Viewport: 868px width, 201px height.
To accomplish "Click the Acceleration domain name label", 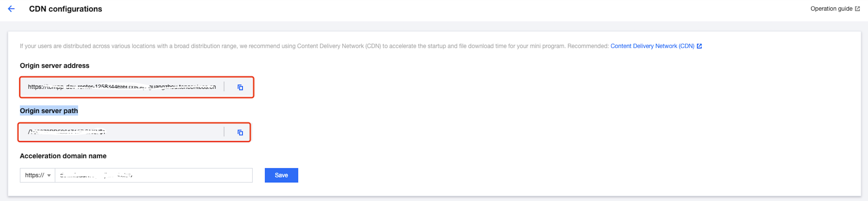I will (x=63, y=156).
